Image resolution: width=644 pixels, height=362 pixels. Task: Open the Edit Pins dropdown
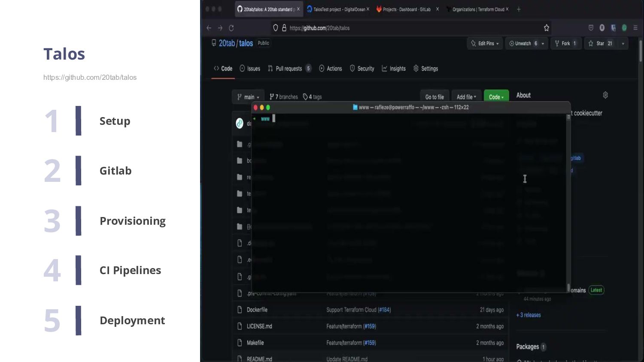485,43
